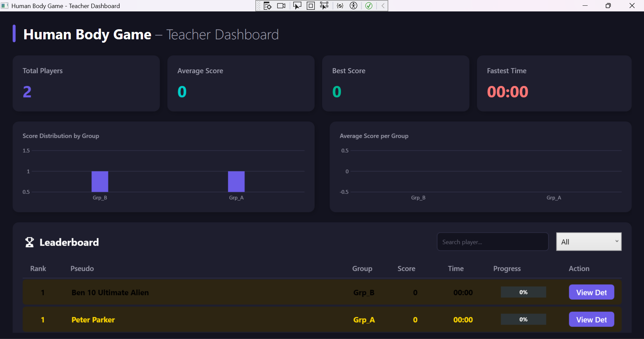Click the accessibility person icon
Screen dimensions: 644x339
point(354,6)
